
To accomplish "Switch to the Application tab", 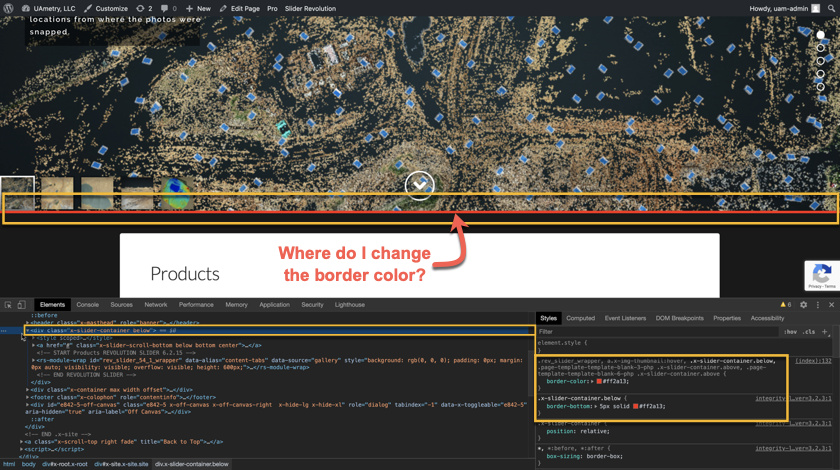I will tap(274, 304).
